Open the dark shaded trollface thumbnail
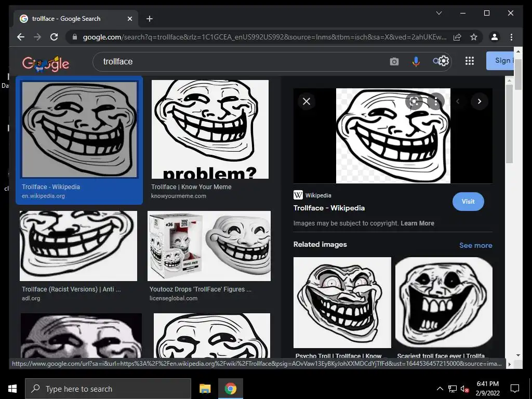 pyautogui.click(x=81, y=335)
